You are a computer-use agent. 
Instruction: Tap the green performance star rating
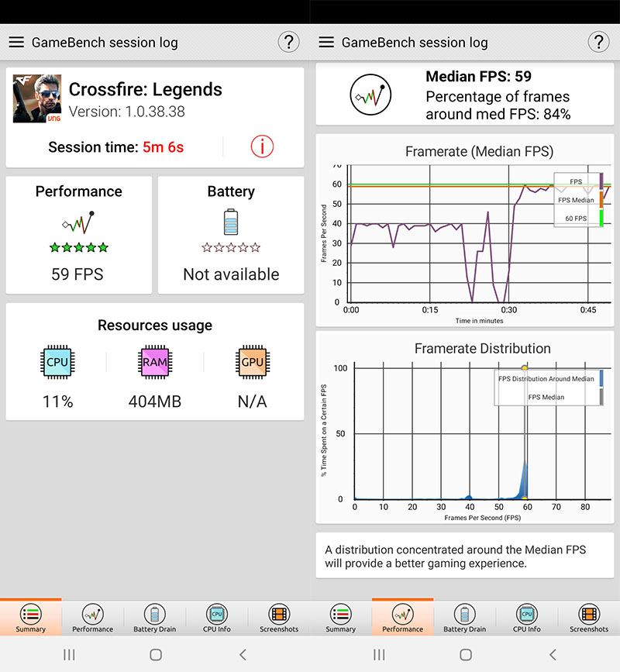79,247
